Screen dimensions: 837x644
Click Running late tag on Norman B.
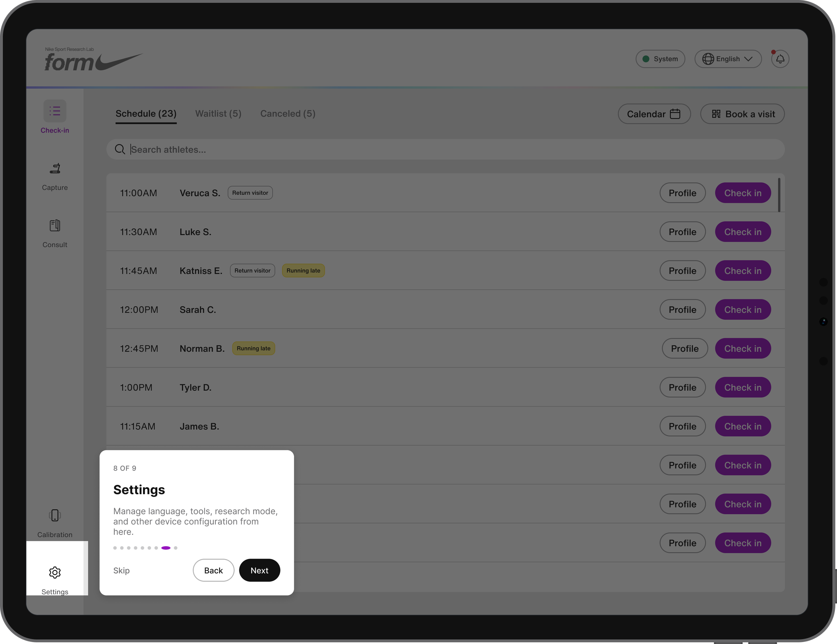(253, 348)
